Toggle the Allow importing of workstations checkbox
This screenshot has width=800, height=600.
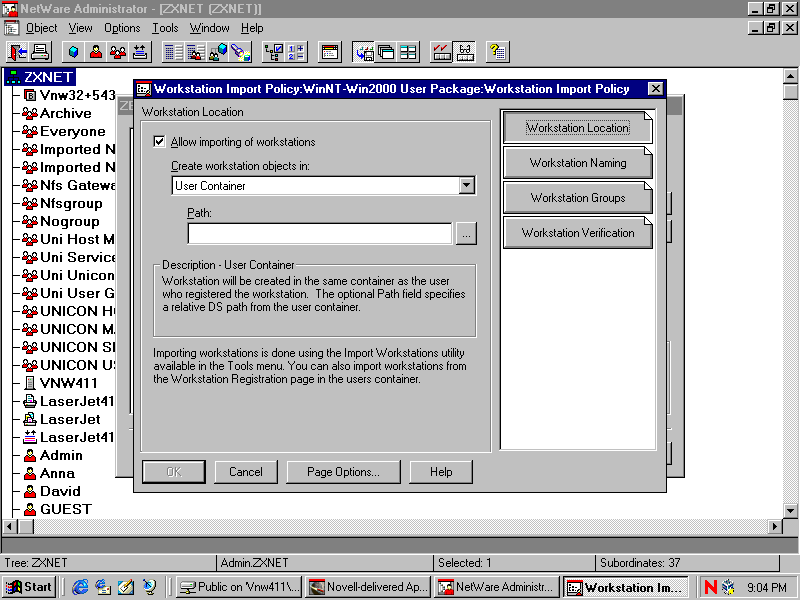pos(159,141)
